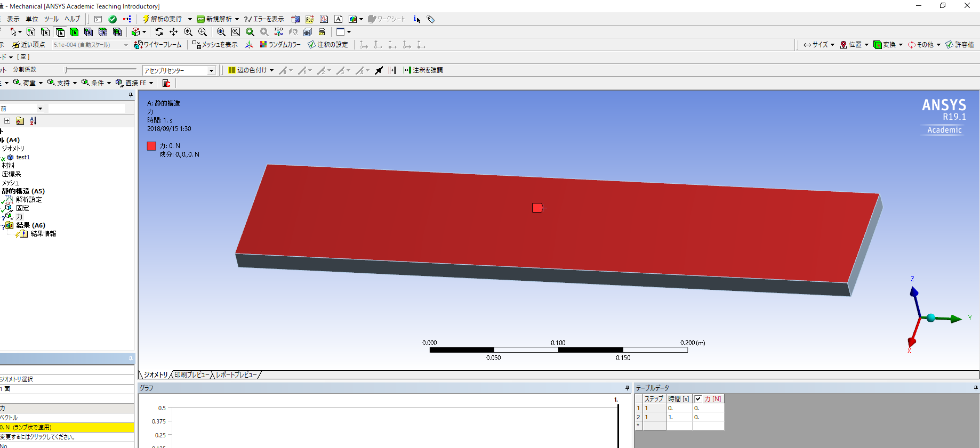Image resolution: width=980 pixels, height=448 pixels.
Task: Click the red C report icon
Action: [x=166, y=83]
